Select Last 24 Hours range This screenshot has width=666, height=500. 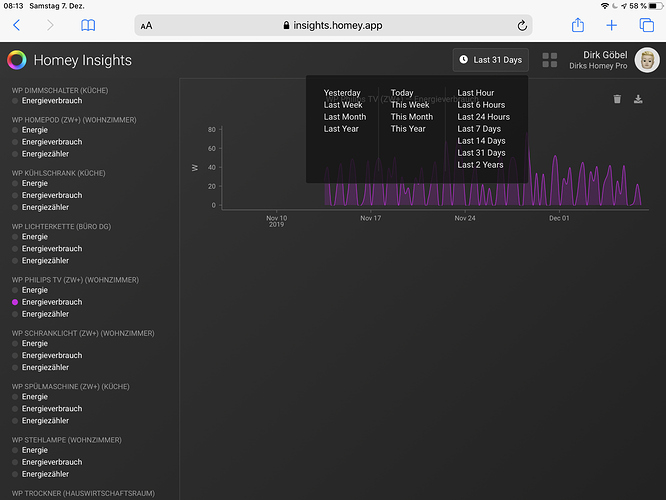483,117
